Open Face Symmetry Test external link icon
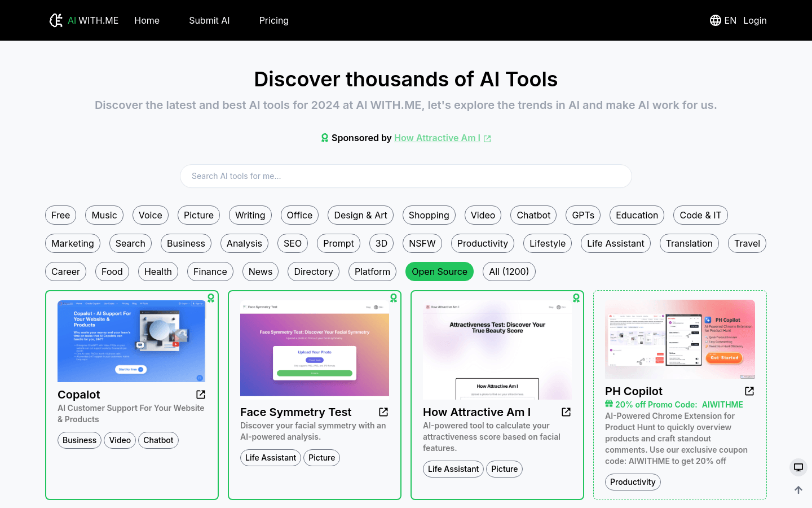The image size is (812, 508). tap(383, 412)
